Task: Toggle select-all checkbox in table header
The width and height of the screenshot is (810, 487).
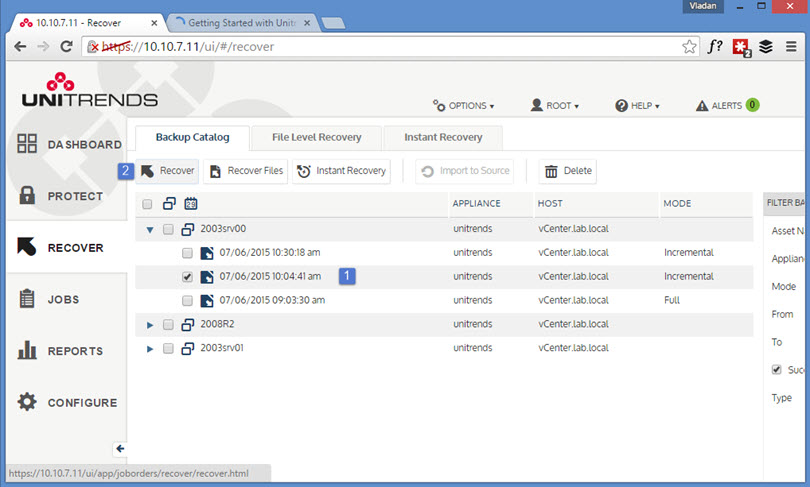Action: tap(147, 204)
